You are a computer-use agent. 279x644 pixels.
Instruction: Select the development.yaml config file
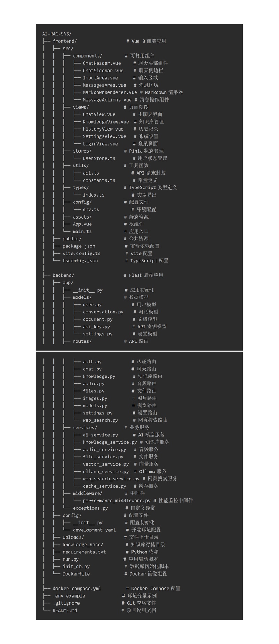pos(94,530)
